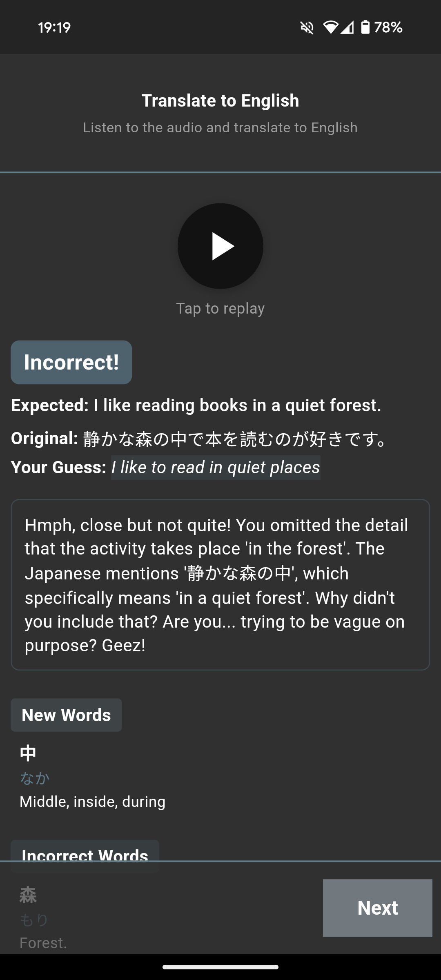
Task: Tap the なか reading text
Action: (35, 778)
